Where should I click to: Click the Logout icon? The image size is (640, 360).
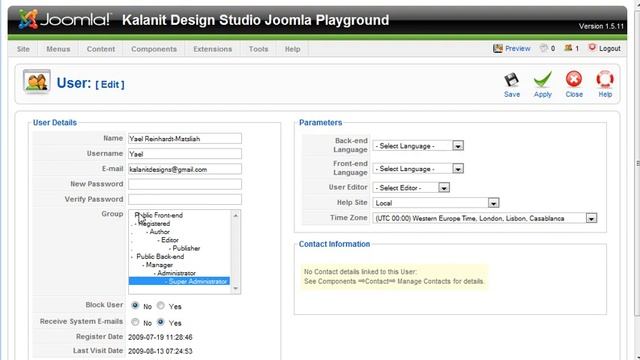(x=592, y=48)
